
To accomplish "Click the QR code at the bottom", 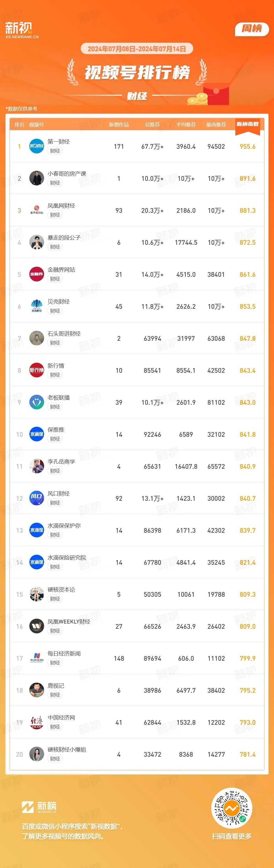I will click(232, 808).
